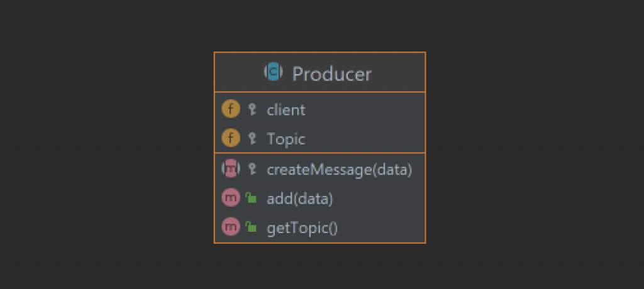Viewport: 644px width, 289px height.
Task: Select the Topic field label
Action: (x=286, y=139)
